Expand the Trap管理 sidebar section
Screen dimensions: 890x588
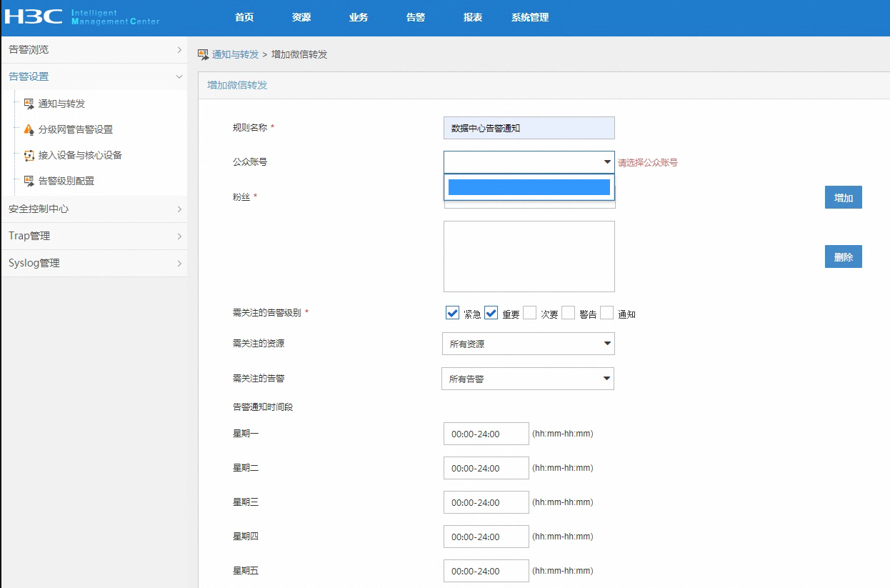point(94,236)
